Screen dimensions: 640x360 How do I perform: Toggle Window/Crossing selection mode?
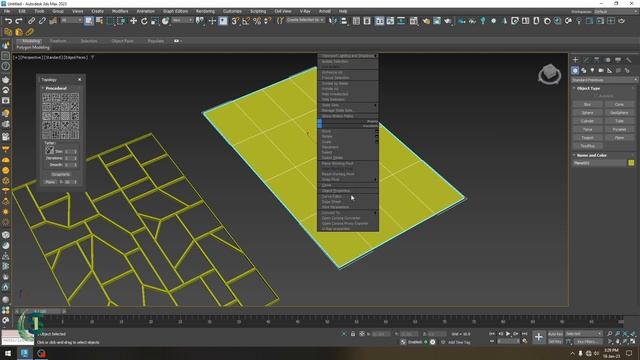point(121,21)
